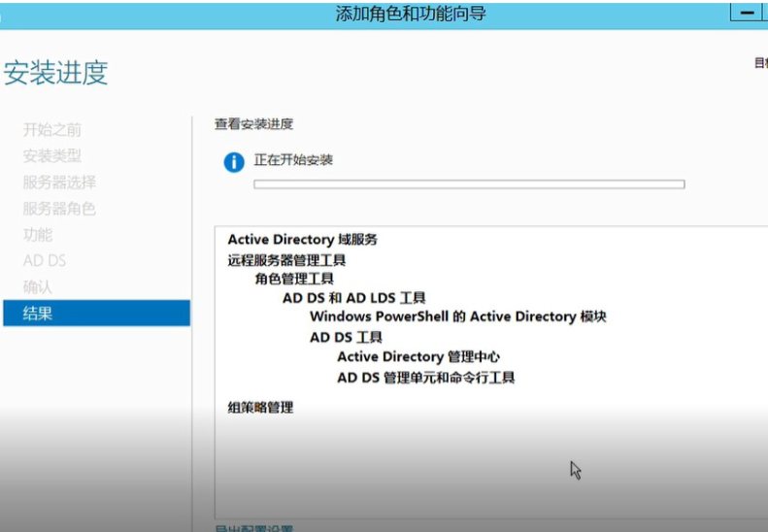
Task: Click the 导出配置设置 link
Action: 253,529
